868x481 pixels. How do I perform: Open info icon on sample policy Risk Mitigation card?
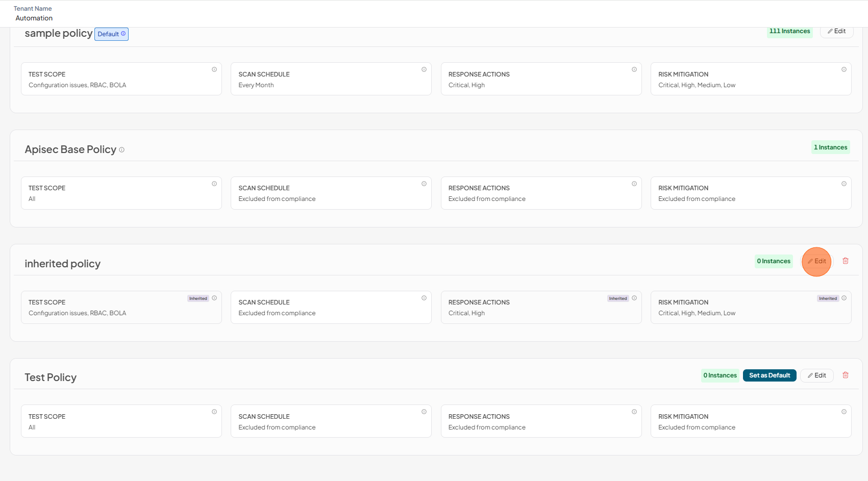point(844,69)
